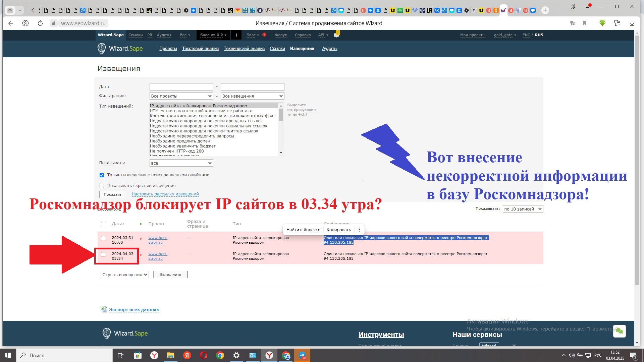Open Settings gear on the taskbar
Viewport: 644px width, 362px height.
236,355
